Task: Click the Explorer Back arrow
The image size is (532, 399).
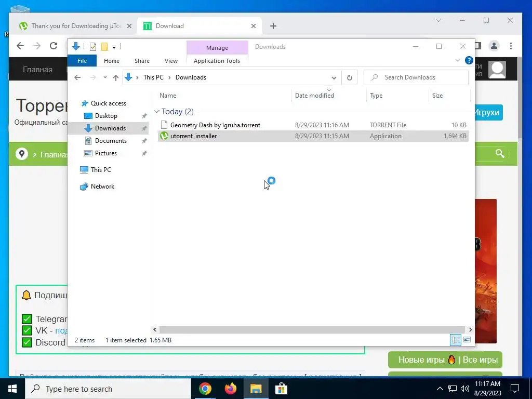Action: pos(78,78)
